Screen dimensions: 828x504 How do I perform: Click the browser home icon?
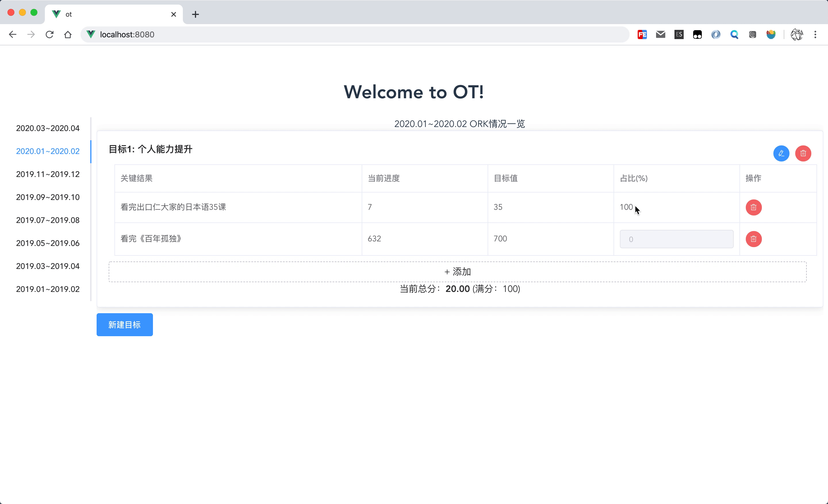pos(68,34)
